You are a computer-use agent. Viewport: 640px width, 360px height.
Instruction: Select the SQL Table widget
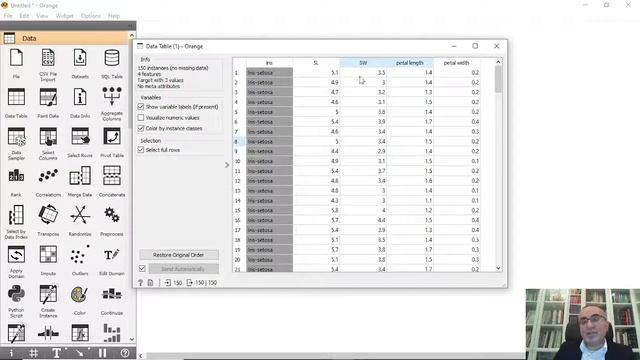(112, 58)
